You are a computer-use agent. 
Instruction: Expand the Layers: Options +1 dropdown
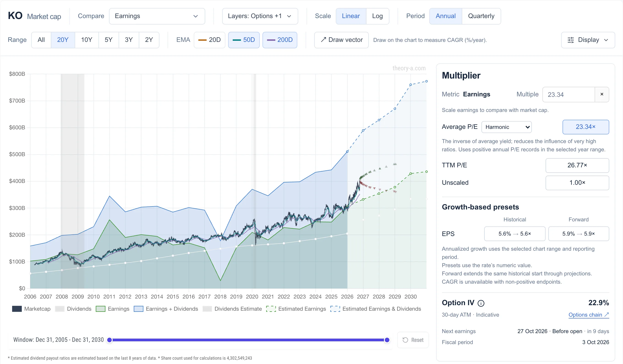(x=260, y=16)
